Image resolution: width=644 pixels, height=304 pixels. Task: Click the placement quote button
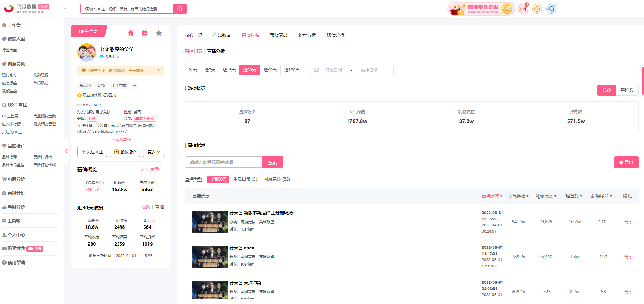click(125, 152)
